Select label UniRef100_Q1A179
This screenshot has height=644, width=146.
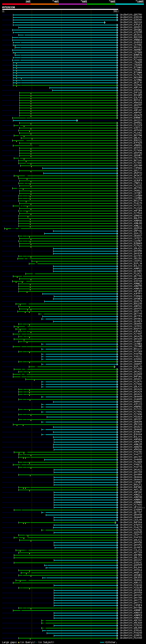[x=131, y=301]
